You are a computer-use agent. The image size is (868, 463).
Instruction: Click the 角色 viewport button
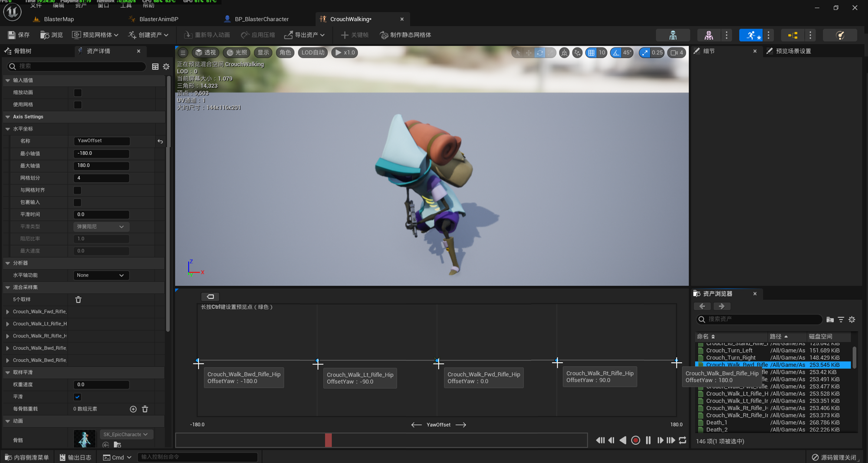[x=285, y=53]
